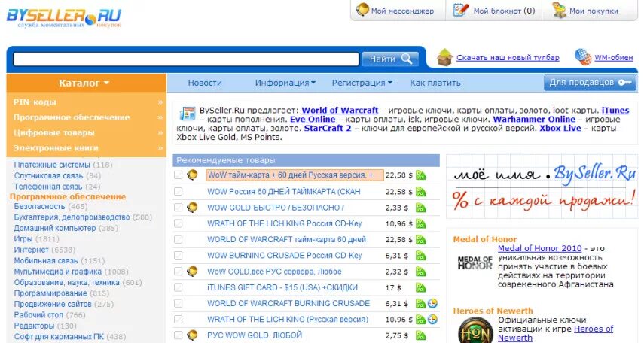Screen dimensions: 644x343
Task: Click messenger icon in WoW тайм-карта +60 row
Action: pyautogui.click(x=192, y=175)
